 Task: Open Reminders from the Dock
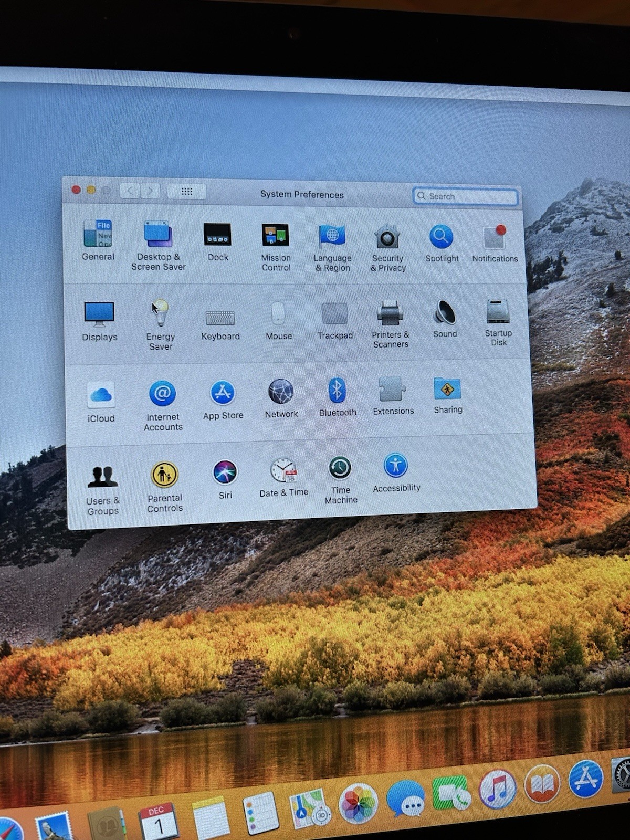(x=260, y=813)
